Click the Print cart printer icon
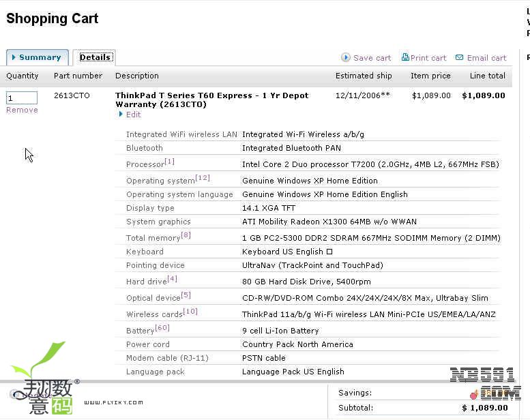Viewport: 530px width, 420px height. click(x=405, y=57)
